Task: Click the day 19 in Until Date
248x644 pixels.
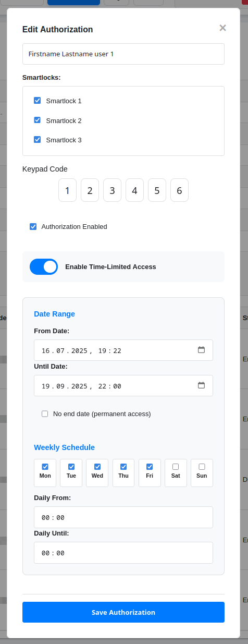Action: click(x=45, y=386)
